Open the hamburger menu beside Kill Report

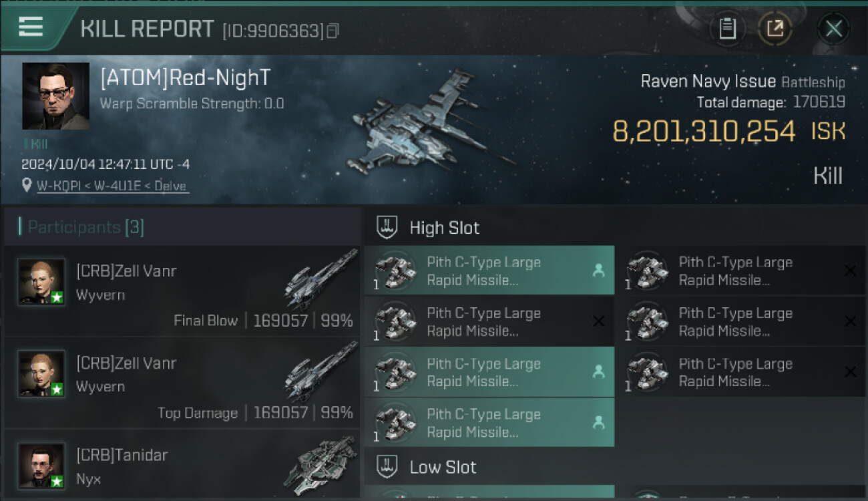pos(31,27)
